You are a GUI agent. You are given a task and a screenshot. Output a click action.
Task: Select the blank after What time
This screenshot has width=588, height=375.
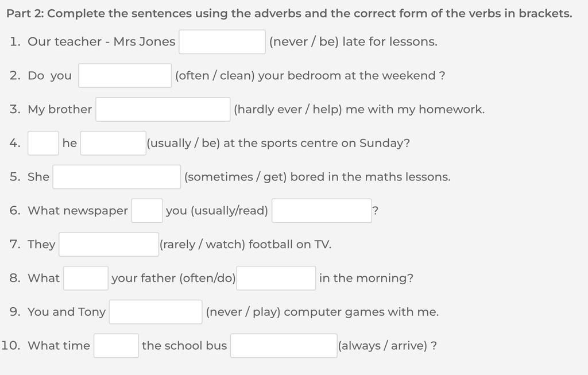116,345
